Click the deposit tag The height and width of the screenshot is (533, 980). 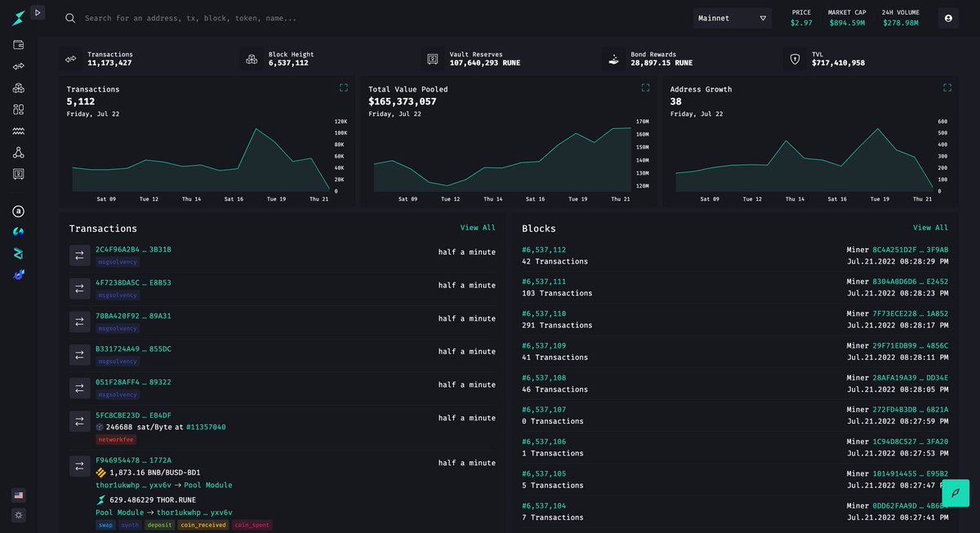pyautogui.click(x=159, y=525)
